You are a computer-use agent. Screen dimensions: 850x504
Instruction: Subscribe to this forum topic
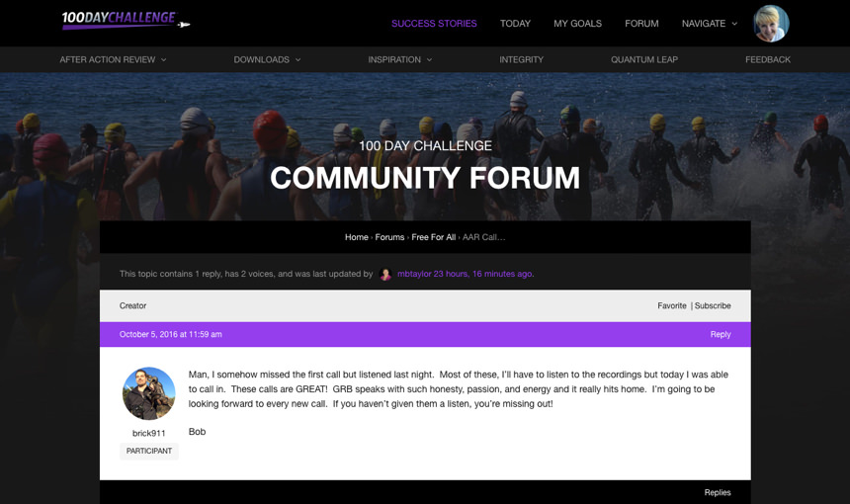[713, 306]
